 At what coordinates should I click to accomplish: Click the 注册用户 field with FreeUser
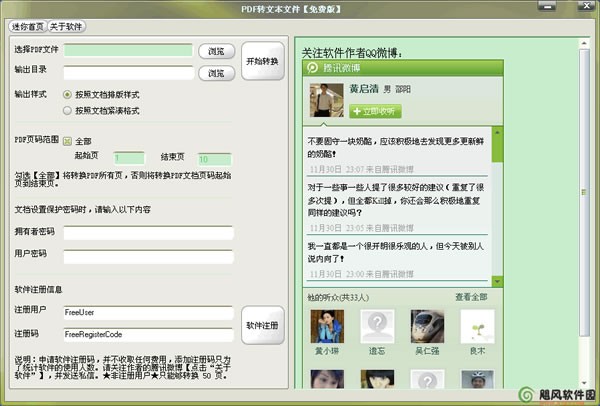tap(148, 313)
